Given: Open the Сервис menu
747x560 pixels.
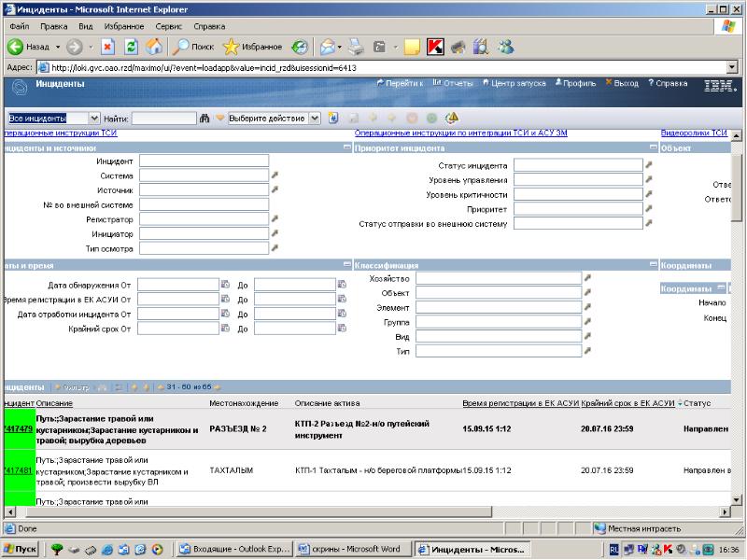Looking at the screenshot, I should click(169, 26).
